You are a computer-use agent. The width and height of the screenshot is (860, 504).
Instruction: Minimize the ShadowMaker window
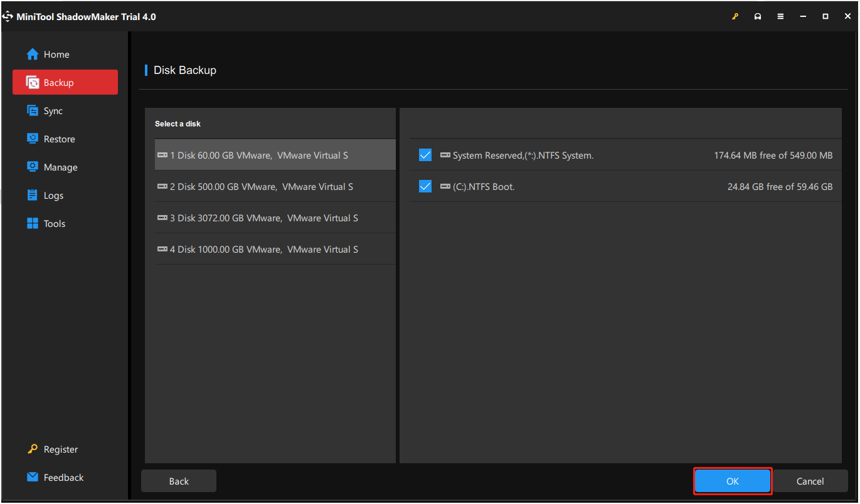tap(803, 17)
